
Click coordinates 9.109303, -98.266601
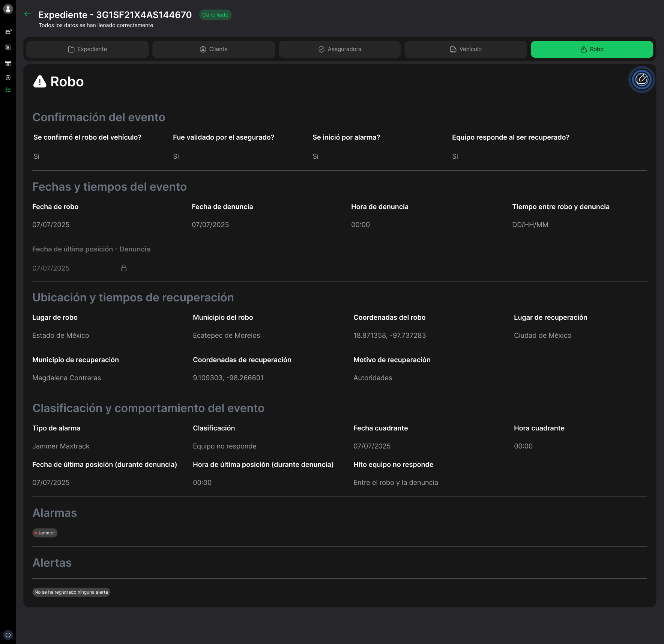(x=228, y=378)
